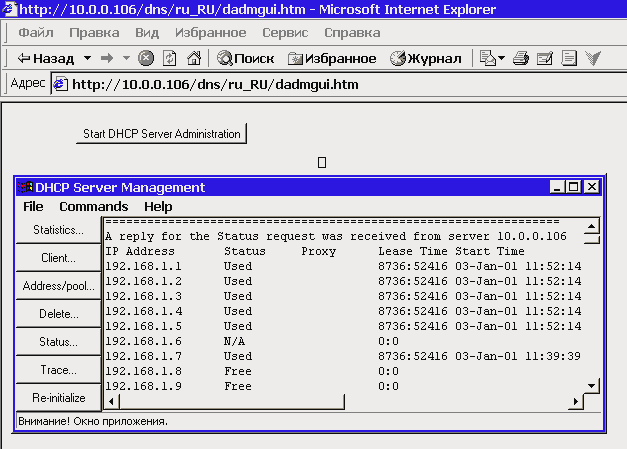The image size is (627, 449).
Task: Click the Client... button
Action: [58, 258]
